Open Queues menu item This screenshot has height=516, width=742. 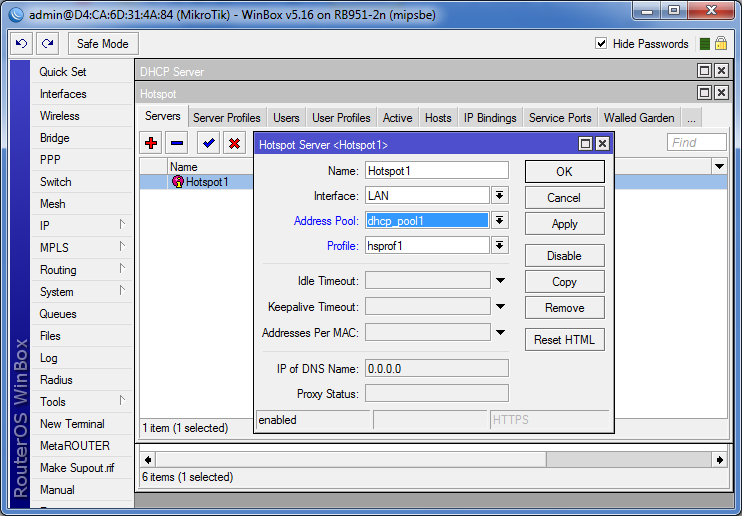pos(81,313)
